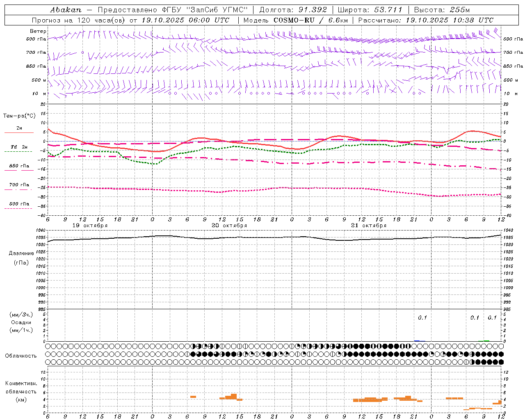525x420 pixels.
Task: Click the Td 2м legend label
Action: click(19, 147)
